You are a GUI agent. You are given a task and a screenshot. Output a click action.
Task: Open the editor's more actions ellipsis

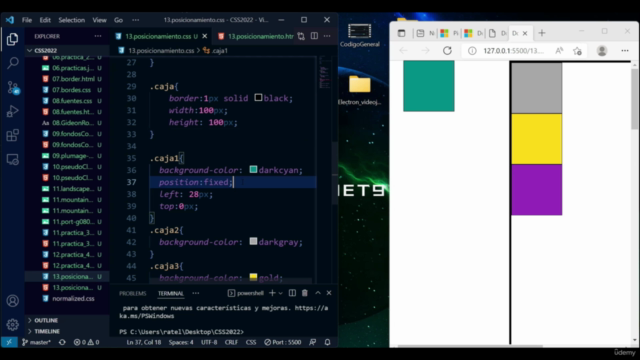click(x=327, y=36)
